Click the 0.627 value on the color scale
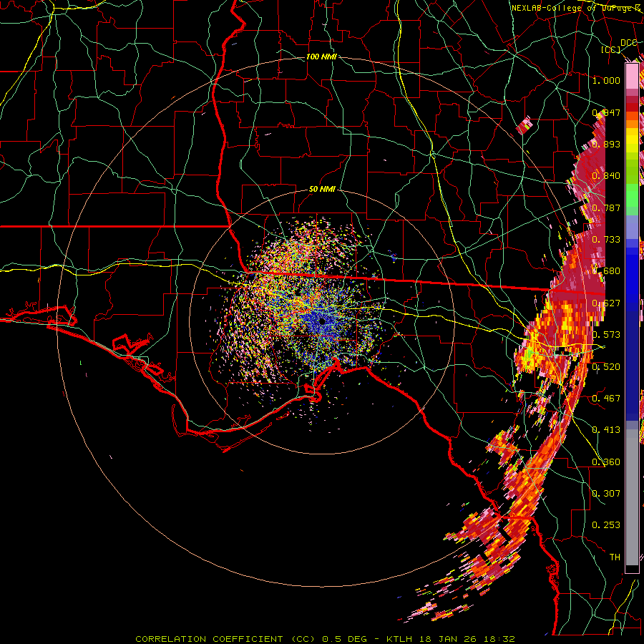Screen dimensions: 644x644 [606, 303]
